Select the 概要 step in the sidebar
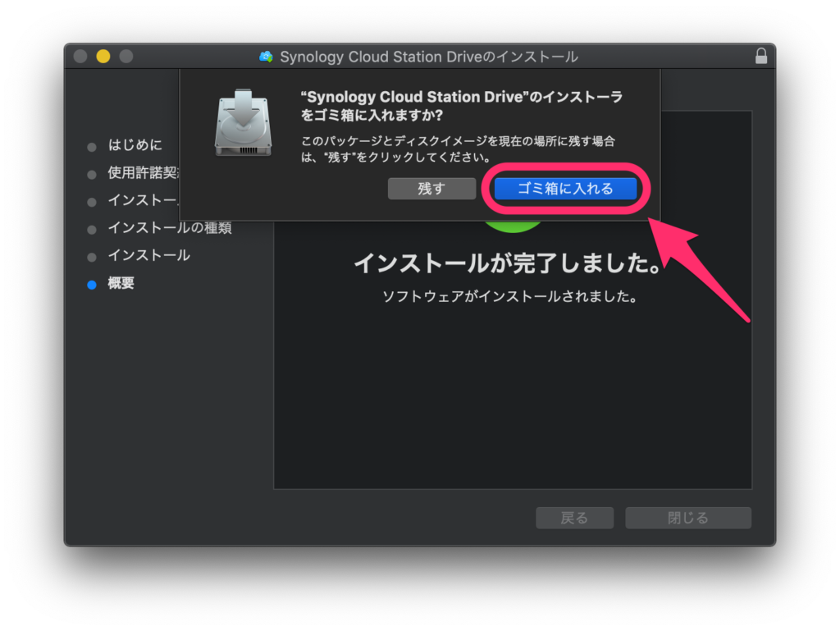The width and height of the screenshot is (840, 631). (x=121, y=284)
